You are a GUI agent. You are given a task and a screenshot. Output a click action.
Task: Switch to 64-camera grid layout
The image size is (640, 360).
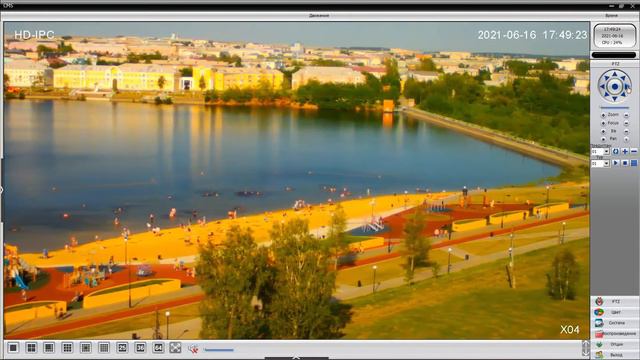pos(158,348)
